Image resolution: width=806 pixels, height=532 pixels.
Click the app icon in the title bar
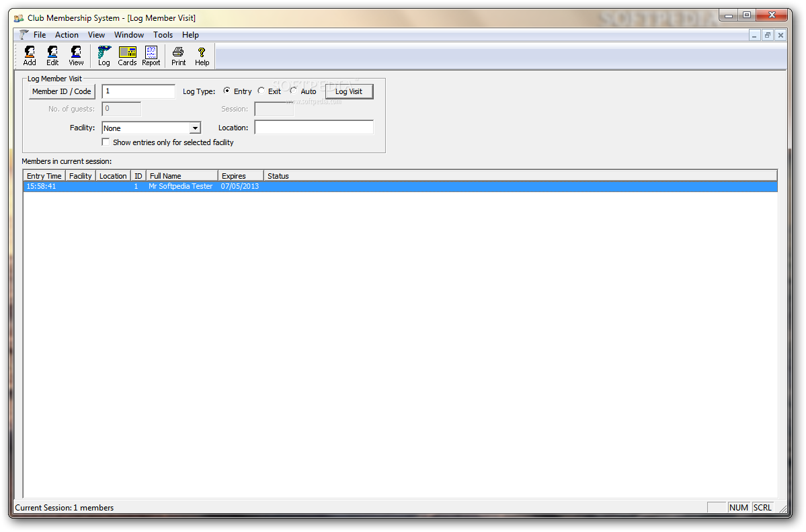point(19,18)
